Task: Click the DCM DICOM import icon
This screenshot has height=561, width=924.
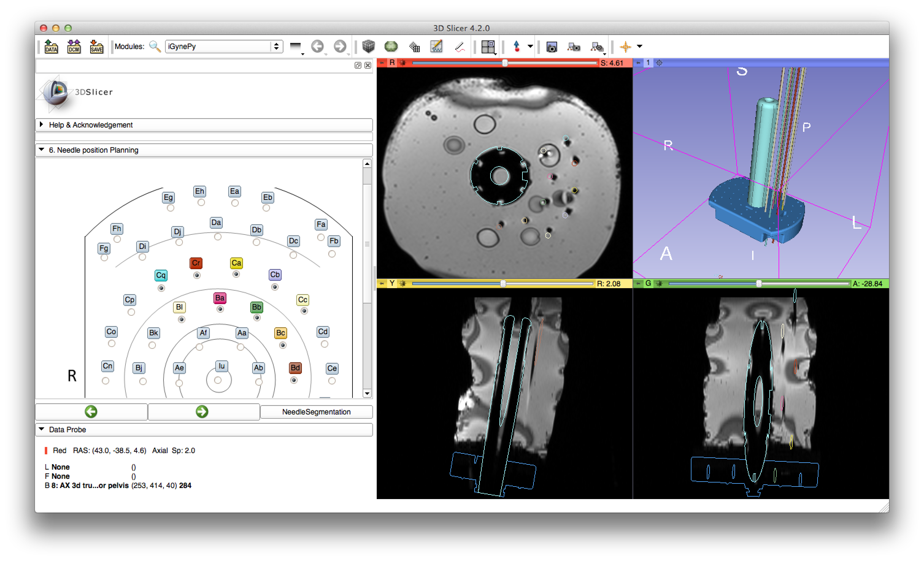Action: click(74, 47)
